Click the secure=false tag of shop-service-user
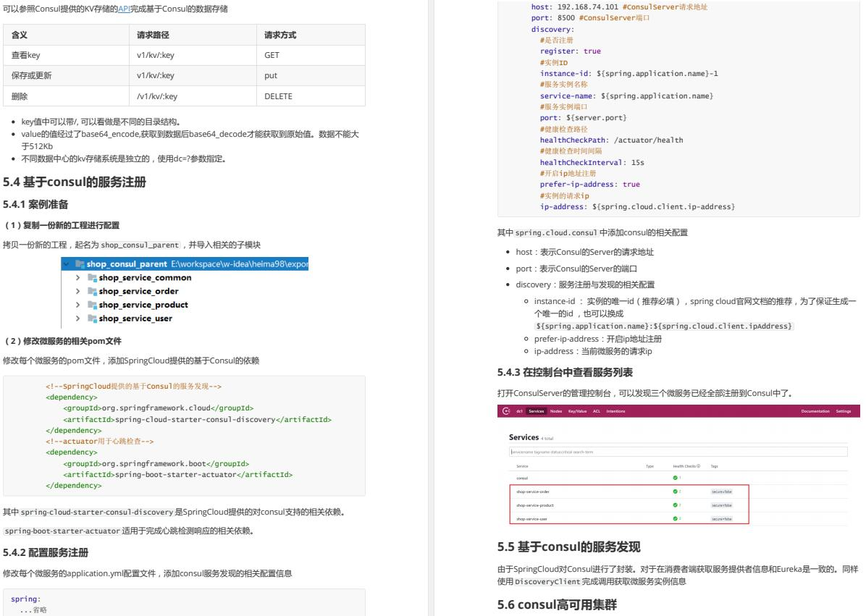 [x=721, y=519]
